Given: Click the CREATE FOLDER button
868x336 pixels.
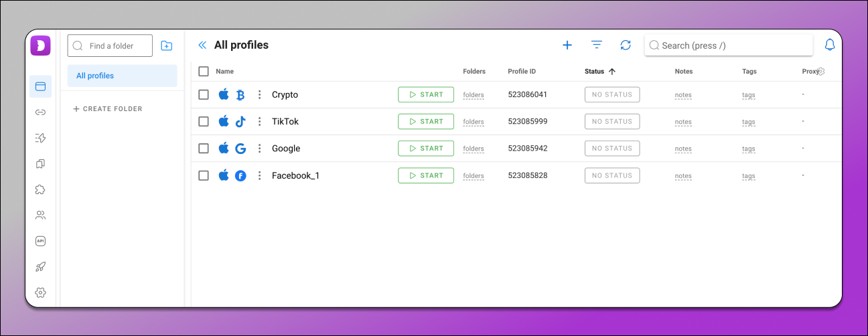Looking at the screenshot, I should click(107, 109).
